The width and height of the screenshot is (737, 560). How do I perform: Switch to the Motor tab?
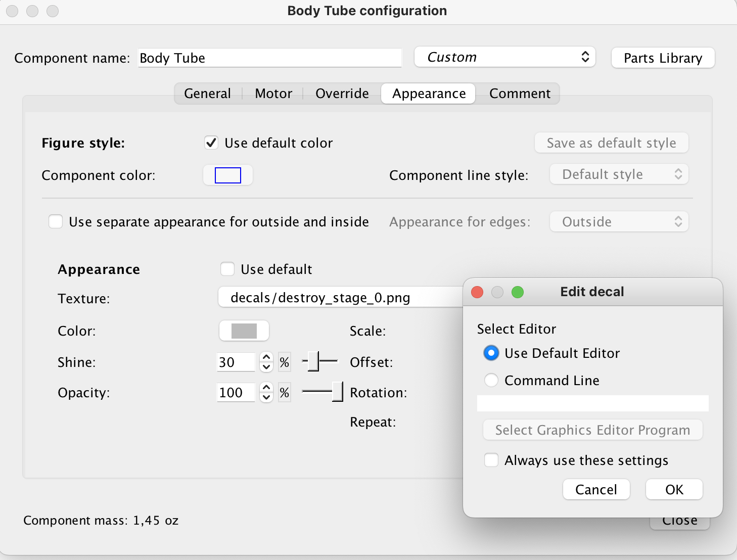coord(273,94)
